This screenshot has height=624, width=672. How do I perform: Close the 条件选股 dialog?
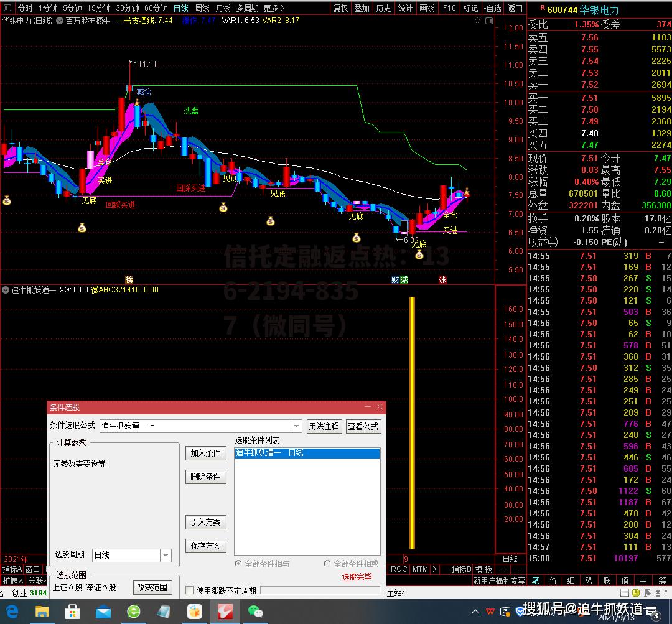coord(380,407)
